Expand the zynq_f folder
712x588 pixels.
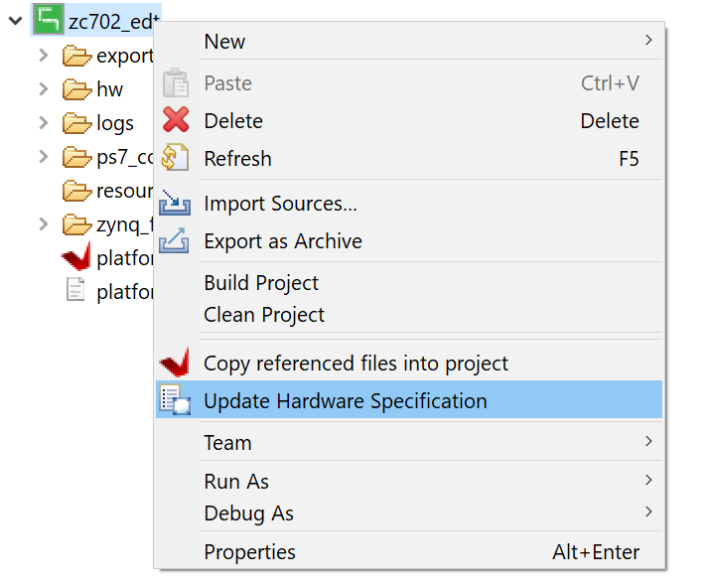point(44,223)
